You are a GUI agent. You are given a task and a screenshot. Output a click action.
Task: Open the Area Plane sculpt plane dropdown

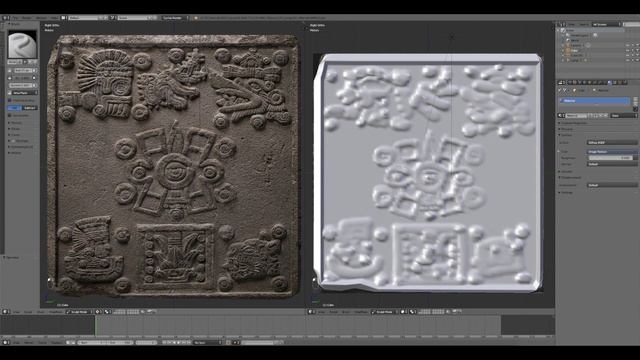point(25,93)
